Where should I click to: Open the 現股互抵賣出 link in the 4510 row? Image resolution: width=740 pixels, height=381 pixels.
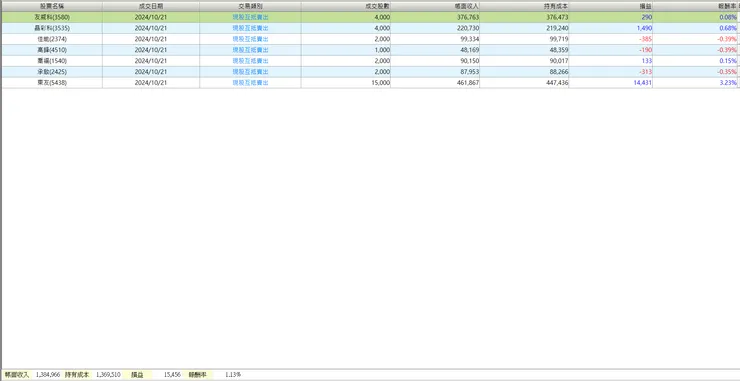click(x=250, y=50)
